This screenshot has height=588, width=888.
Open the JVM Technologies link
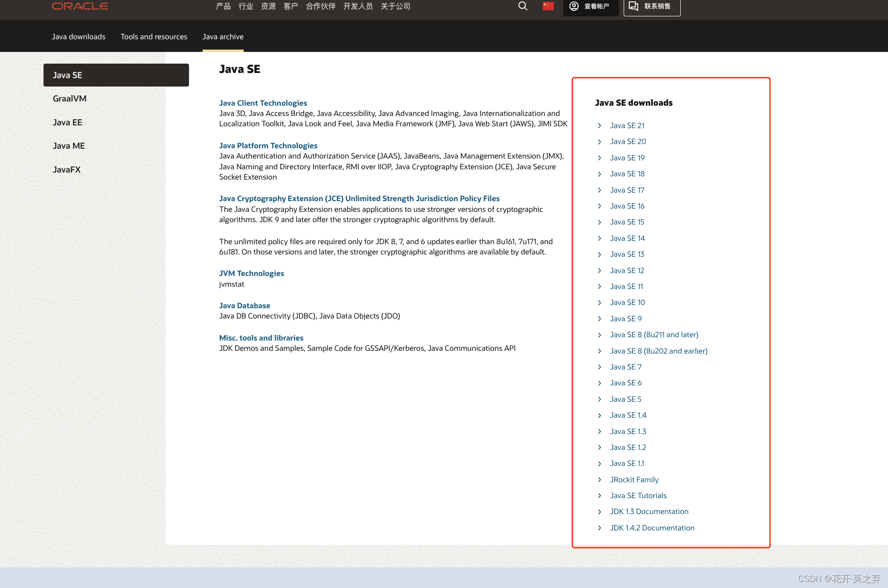[x=251, y=273]
